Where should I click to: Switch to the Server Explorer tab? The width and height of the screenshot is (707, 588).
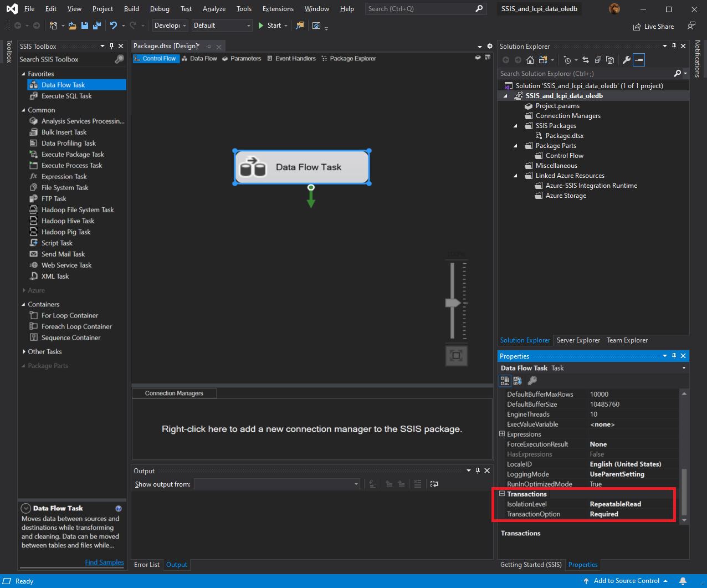tap(578, 340)
